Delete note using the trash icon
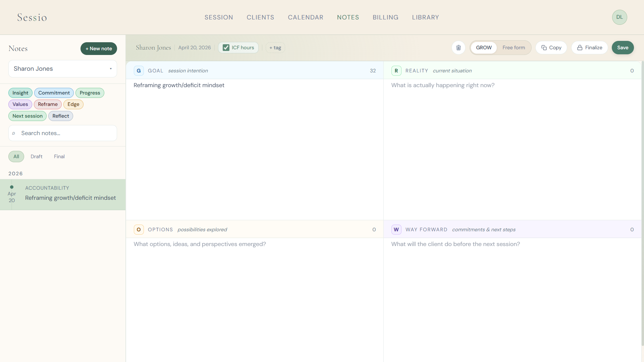This screenshot has height=362, width=644. [458, 48]
